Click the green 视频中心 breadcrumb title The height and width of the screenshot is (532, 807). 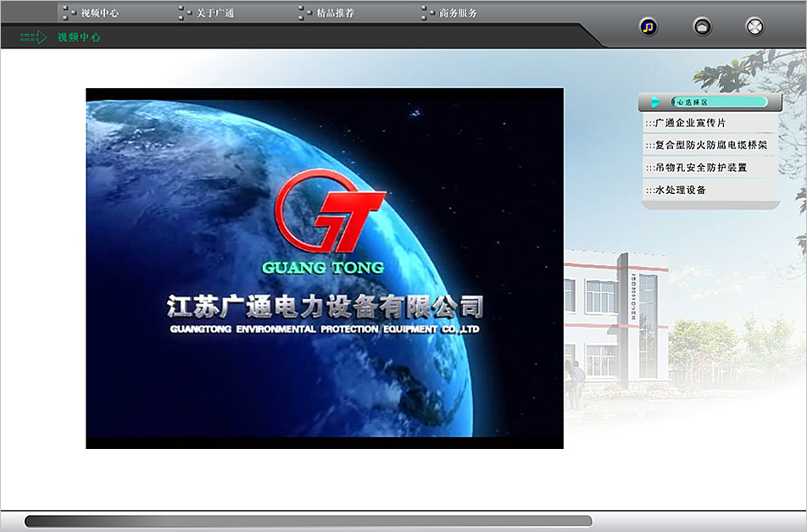[79, 37]
